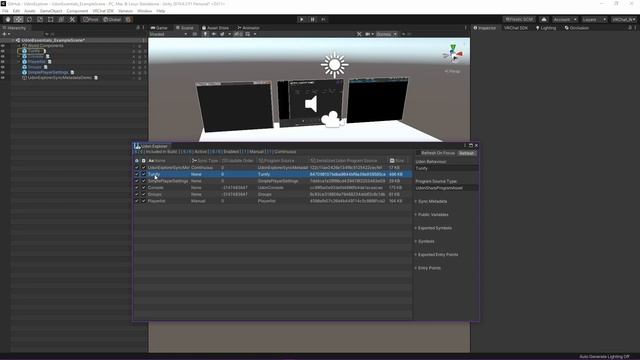Click the Refresh button in Udon Explorer
Viewport: 640px width, 360px height.
[x=467, y=153]
